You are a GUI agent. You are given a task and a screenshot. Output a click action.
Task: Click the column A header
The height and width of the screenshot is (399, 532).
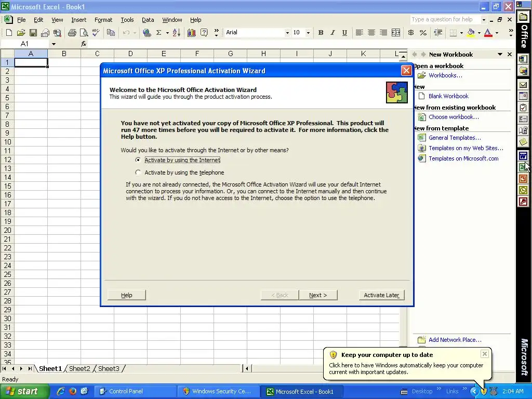(x=31, y=54)
